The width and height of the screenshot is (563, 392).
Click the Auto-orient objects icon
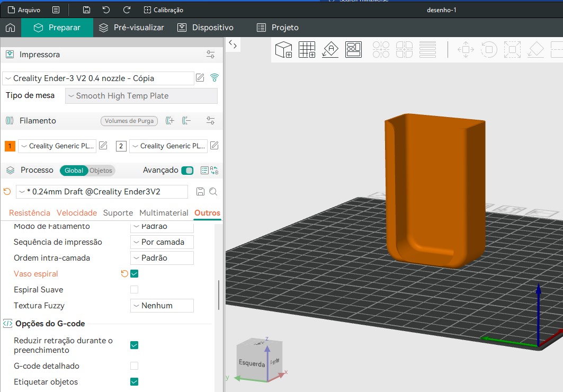(330, 50)
